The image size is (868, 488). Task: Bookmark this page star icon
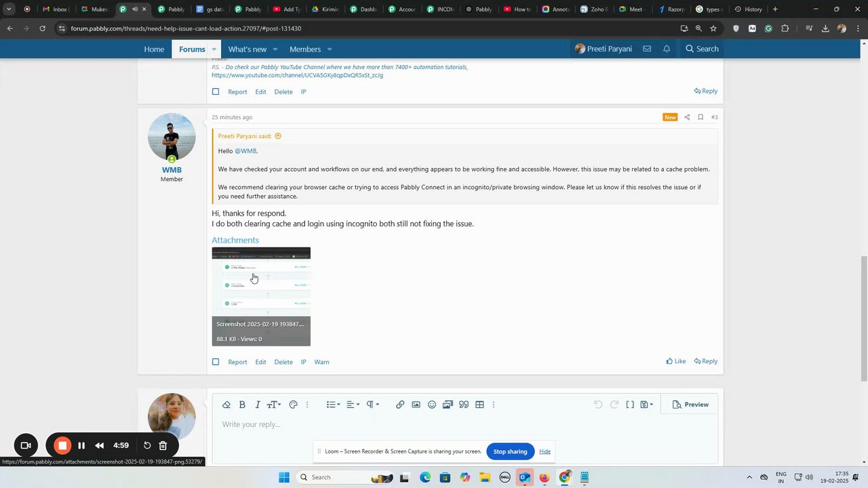(713, 28)
